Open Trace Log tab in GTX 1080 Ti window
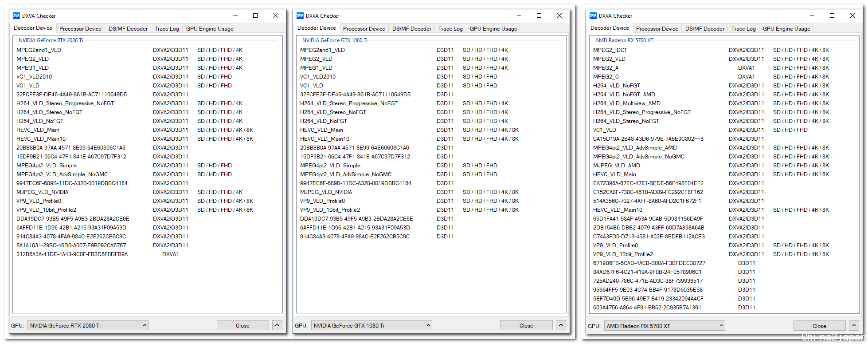 click(450, 28)
